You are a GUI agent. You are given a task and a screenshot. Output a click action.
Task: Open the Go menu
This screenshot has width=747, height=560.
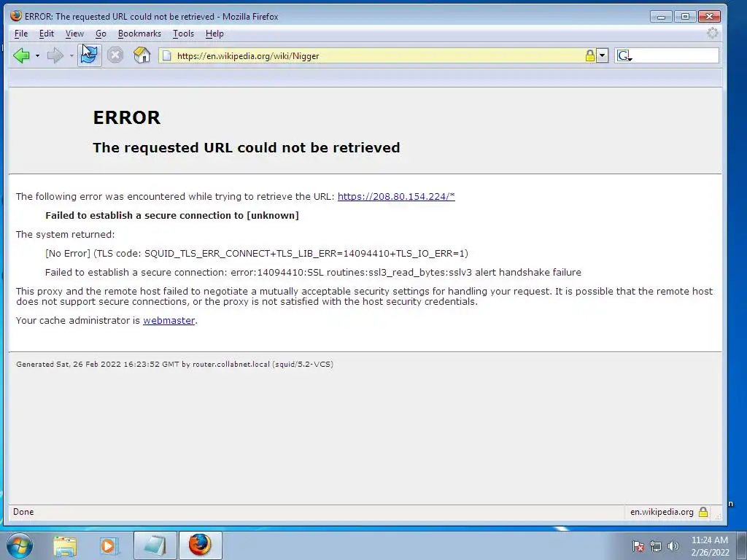pyautogui.click(x=101, y=34)
